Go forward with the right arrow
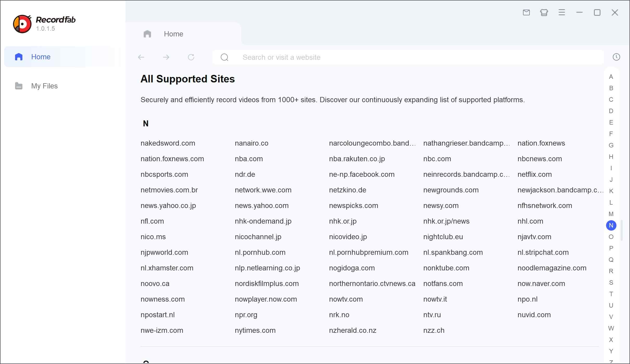630x364 pixels. coord(166,57)
